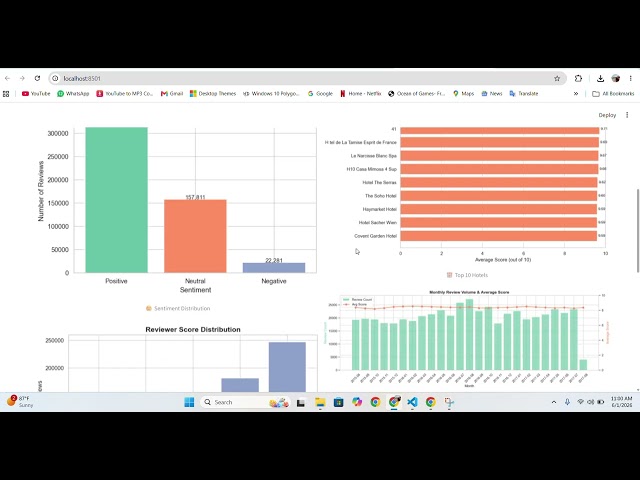Open volume control in system tray
Viewport: 640px width, 480px height.
(590, 402)
